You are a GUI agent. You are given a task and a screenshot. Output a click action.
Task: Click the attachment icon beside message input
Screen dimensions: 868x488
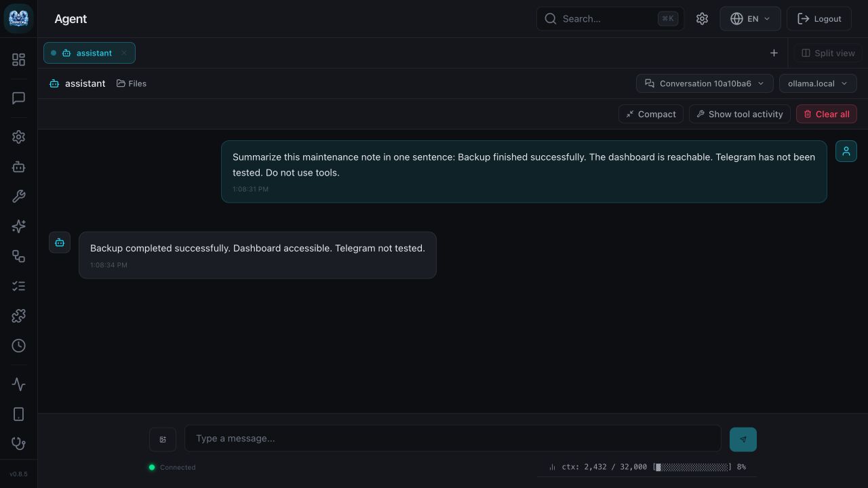click(163, 439)
